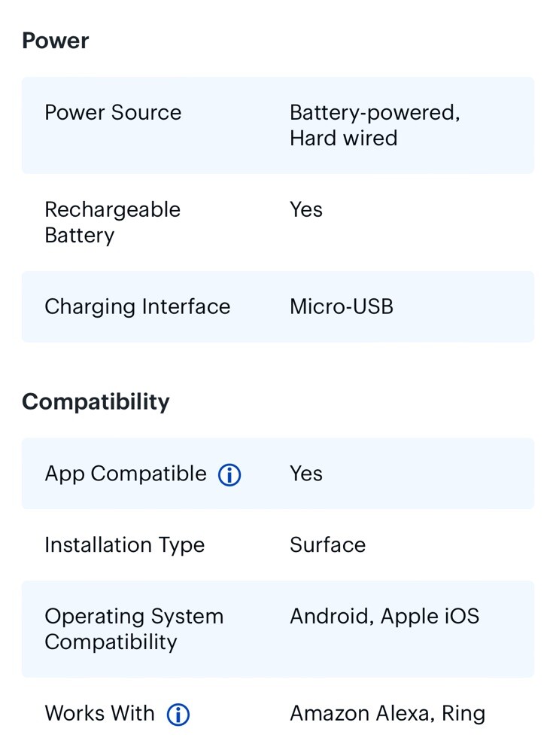Image resolution: width=556 pixels, height=756 pixels.
Task: Click the Android, Apple iOS value
Action: 384,617
